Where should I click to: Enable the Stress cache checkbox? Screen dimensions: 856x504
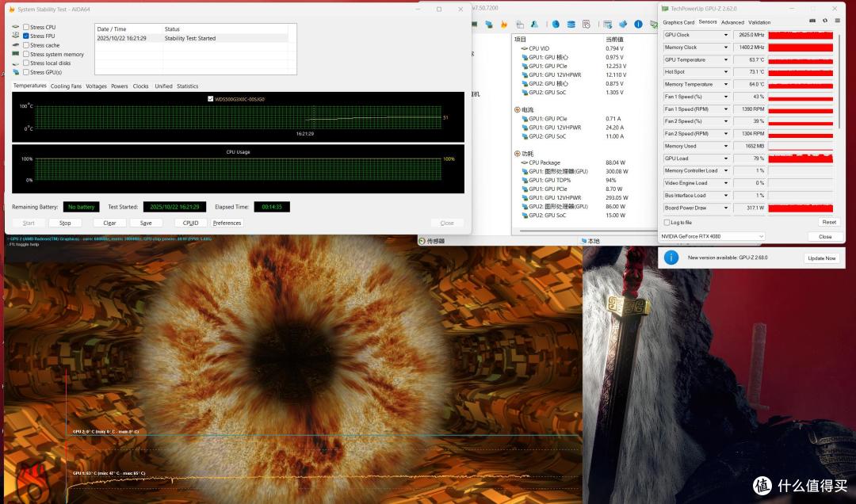26,45
